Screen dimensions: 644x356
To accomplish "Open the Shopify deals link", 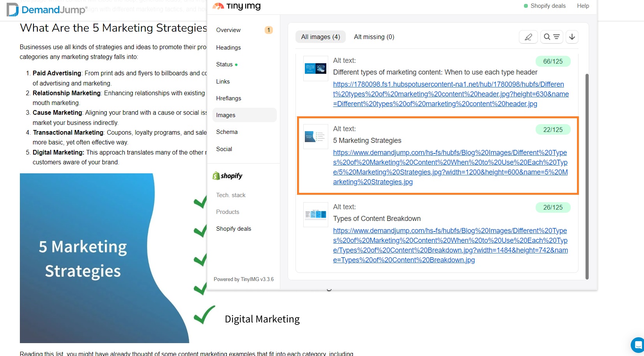I will 233,228.
